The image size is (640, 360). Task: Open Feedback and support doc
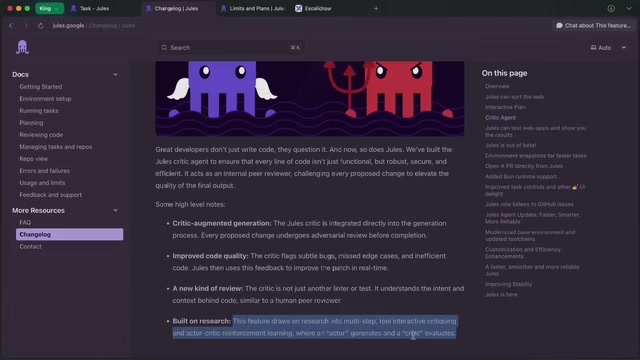click(51, 195)
